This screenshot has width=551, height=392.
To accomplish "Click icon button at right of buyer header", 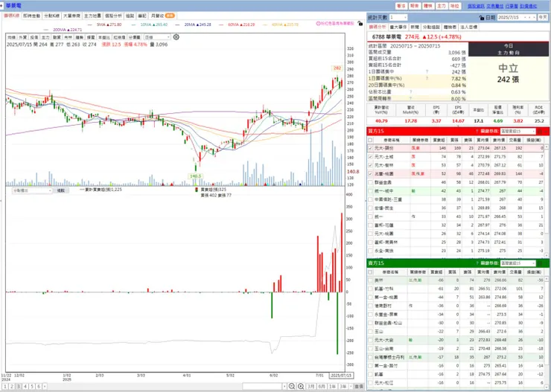I will click(541, 131).
